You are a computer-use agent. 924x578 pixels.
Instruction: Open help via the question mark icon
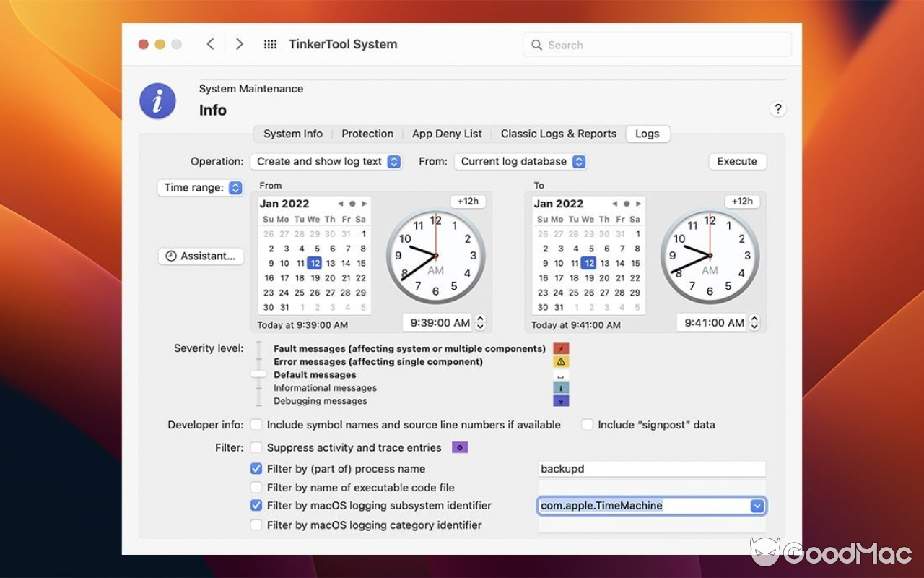pos(778,108)
